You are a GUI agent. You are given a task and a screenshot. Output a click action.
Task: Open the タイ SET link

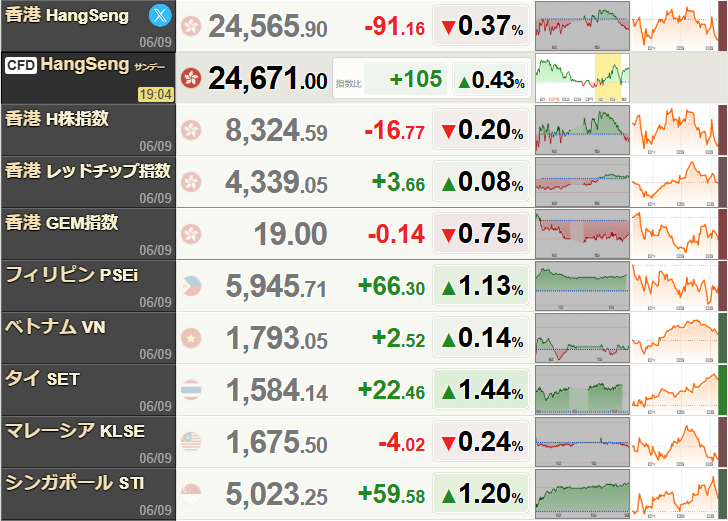(x=42, y=379)
